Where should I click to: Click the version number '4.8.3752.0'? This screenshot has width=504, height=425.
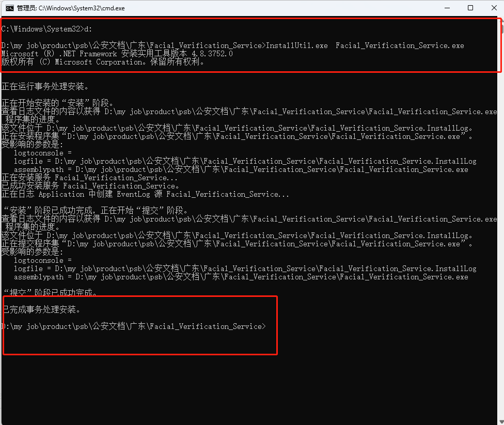coord(212,54)
